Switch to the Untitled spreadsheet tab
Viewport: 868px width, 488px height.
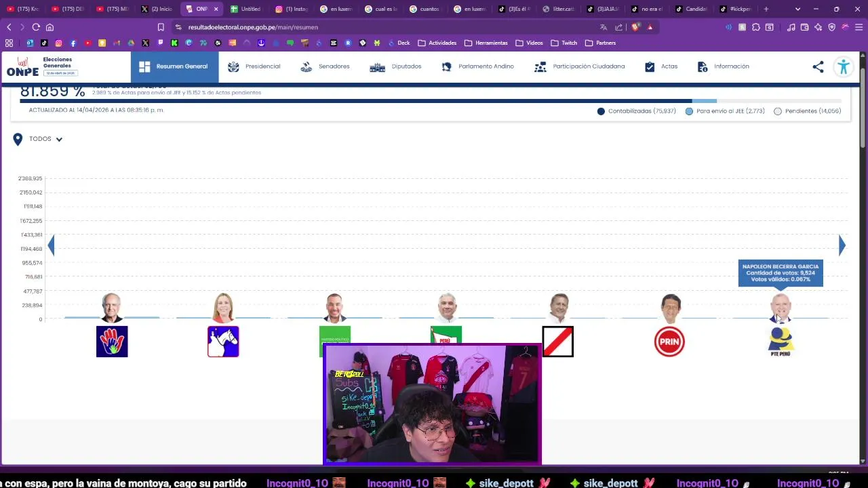[x=245, y=9]
